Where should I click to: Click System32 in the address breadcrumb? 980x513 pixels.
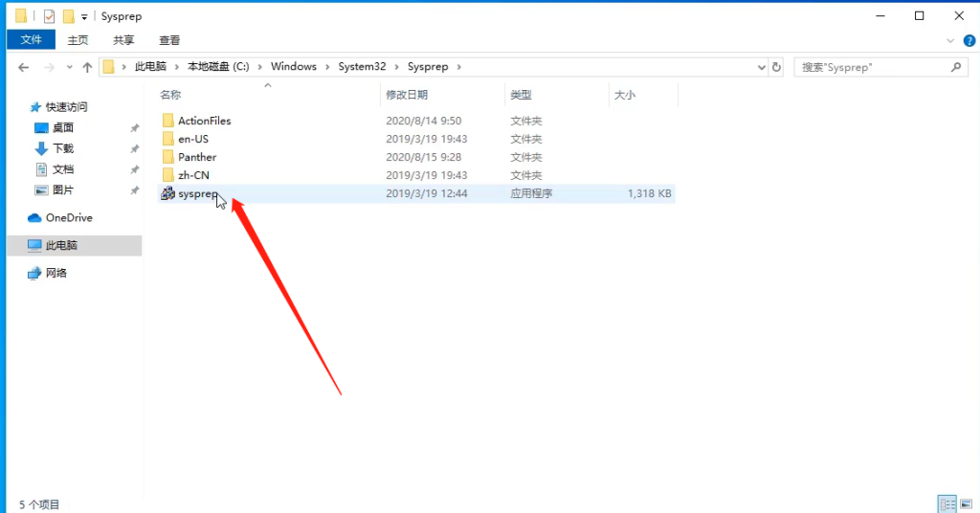pos(361,67)
